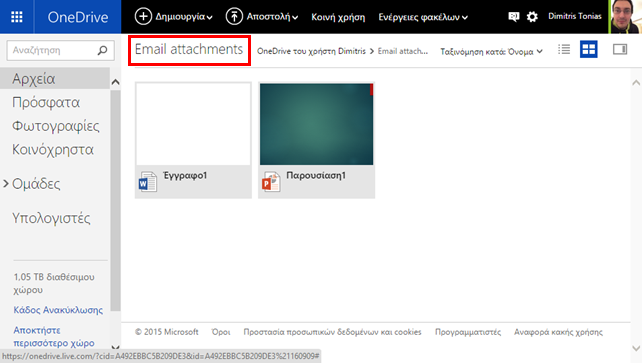
Task: Open the messaging chat icon
Action: [513, 17]
